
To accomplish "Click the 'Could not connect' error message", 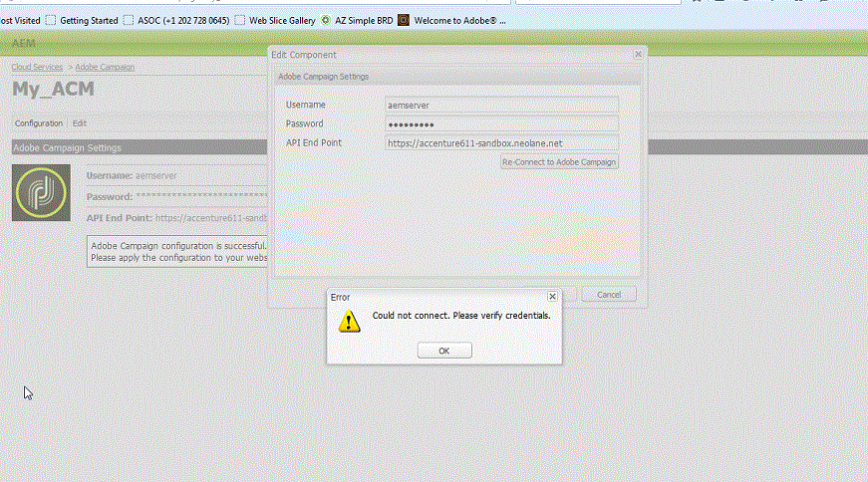I will [x=461, y=316].
